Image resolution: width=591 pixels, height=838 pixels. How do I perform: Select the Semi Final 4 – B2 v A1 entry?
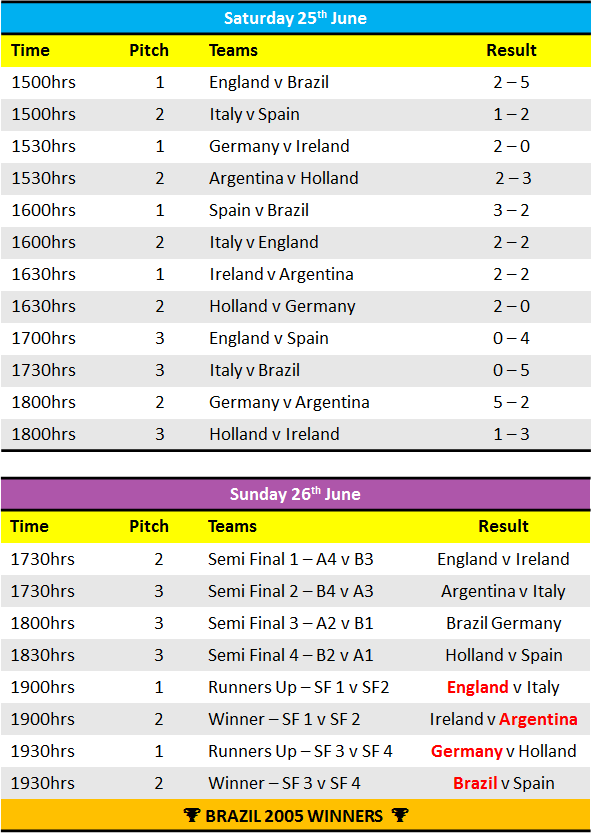click(291, 655)
